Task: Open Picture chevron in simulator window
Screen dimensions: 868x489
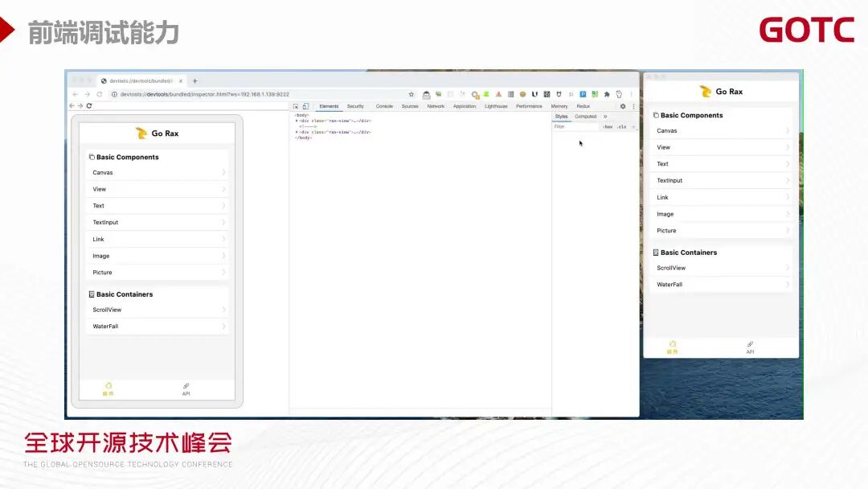Action: [x=788, y=230]
